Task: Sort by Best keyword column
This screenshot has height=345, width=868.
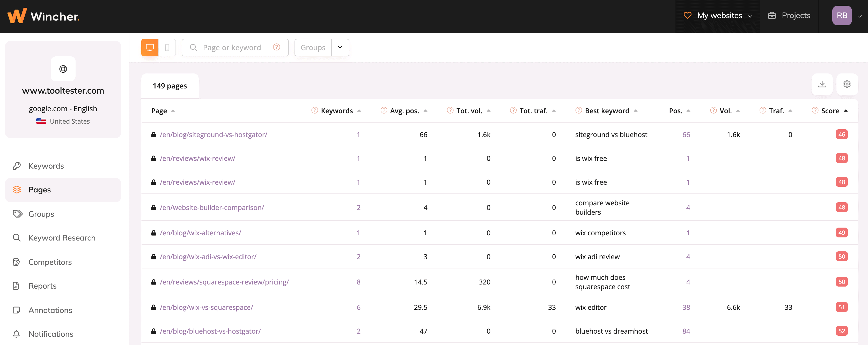Action: click(611, 111)
